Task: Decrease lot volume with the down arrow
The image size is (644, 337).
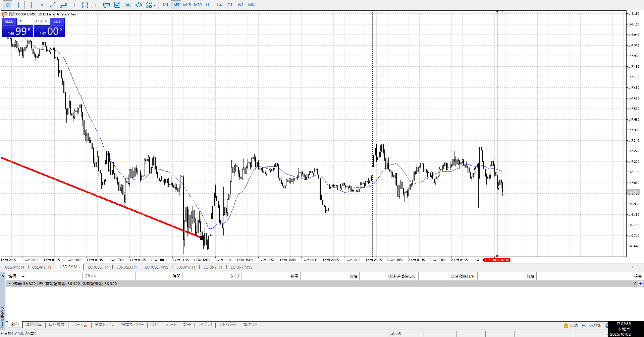Action: click(20, 21)
